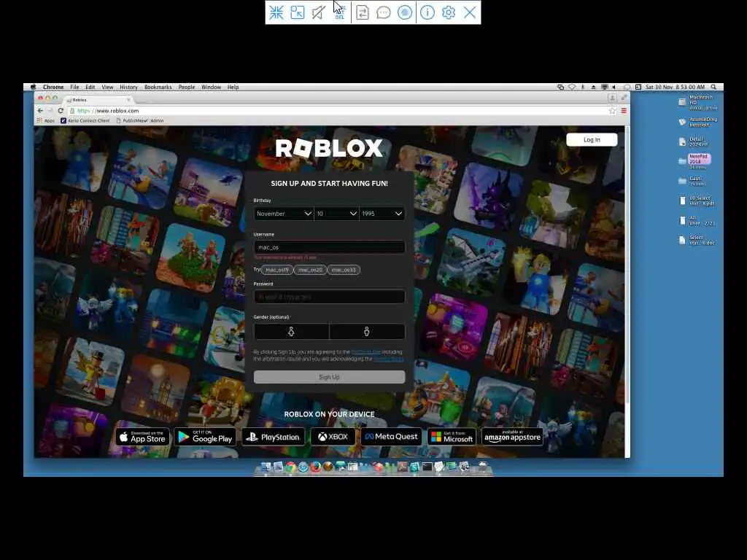Click the page's vertical scrollbar

pyautogui.click(x=627, y=265)
